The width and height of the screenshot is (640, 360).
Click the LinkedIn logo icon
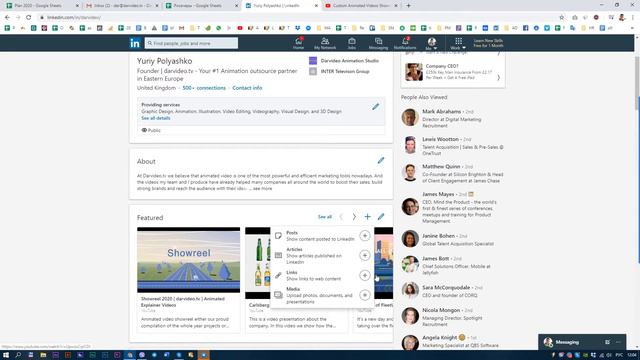(x=135, y=43)
